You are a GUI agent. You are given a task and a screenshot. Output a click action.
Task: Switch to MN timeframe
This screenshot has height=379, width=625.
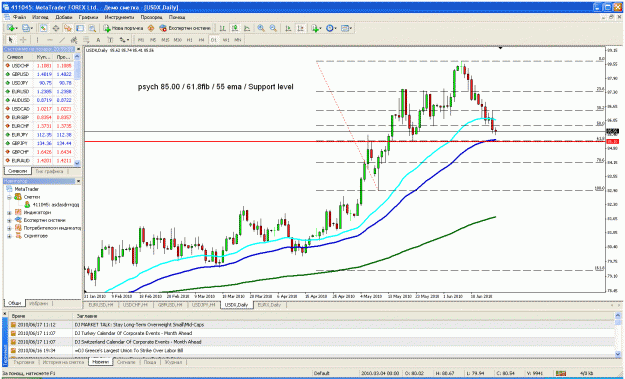[238, 40]
